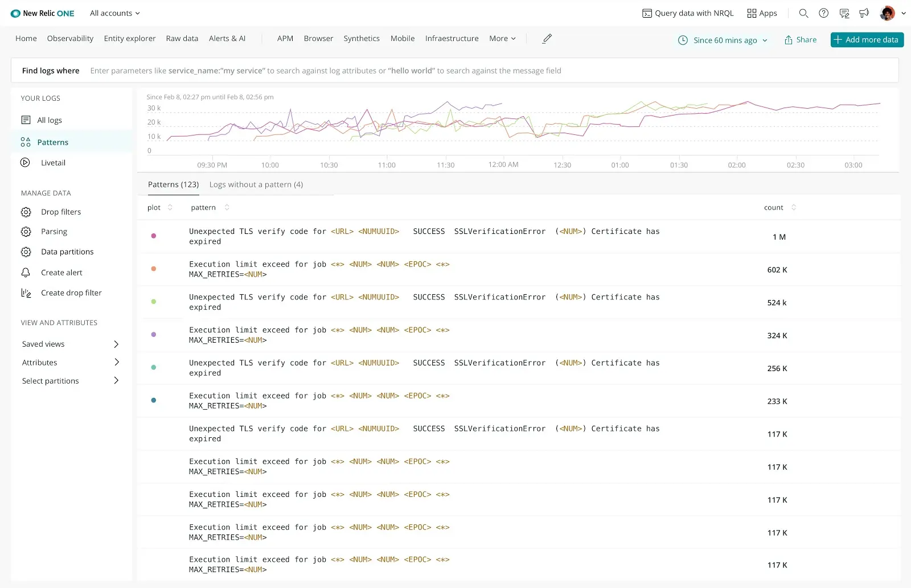
Task: Switch to Logs without a pattern tab
Action: tap(256, 184)
